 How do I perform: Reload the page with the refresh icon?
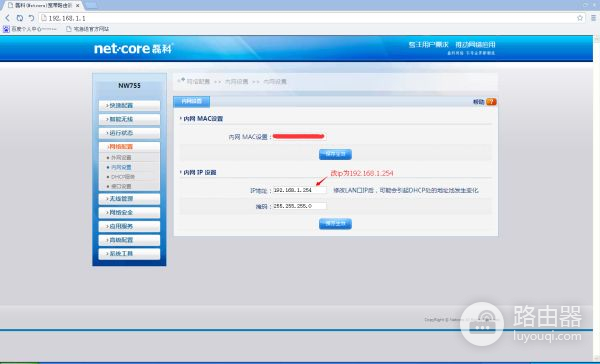coord(20,18)
